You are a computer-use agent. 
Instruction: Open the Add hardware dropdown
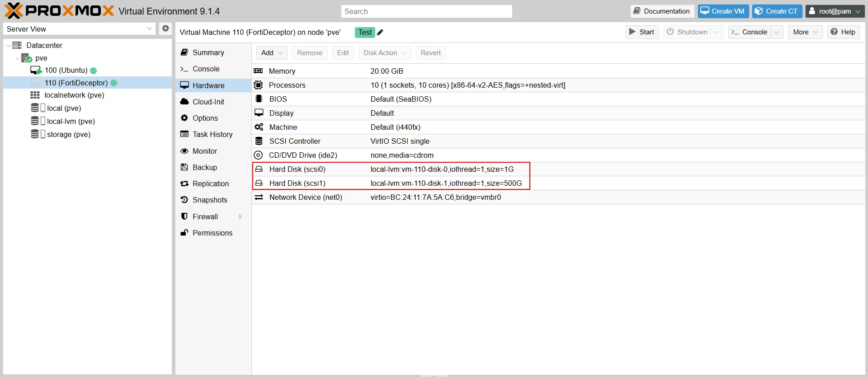[x=272, y=53]
